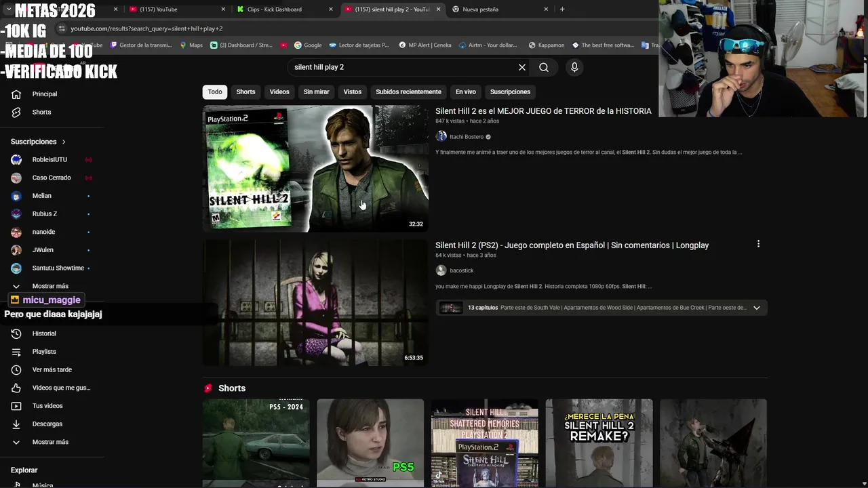868x488 pixels.
Task: Open the (3) Dashboard / Stre... bookmark
Action: coord(241,45)
